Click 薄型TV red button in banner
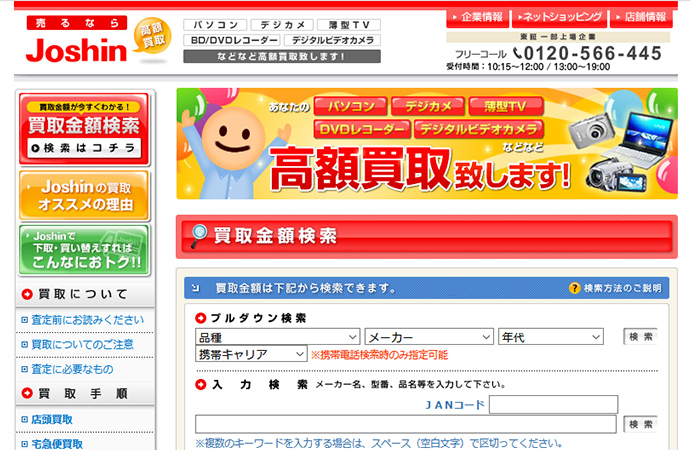This screenshot has height=450, width=690. point(506,106)
